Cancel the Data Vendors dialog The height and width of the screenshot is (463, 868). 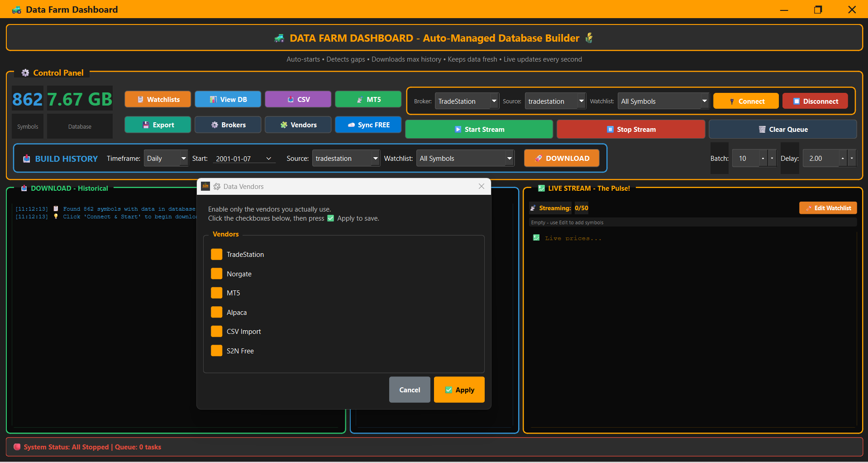[x=410, y=390]
